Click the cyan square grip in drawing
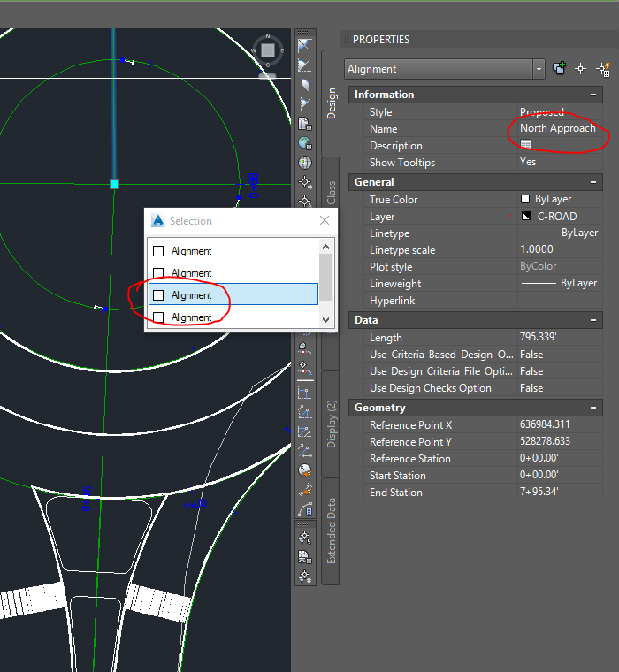 [x=114, y=184]
